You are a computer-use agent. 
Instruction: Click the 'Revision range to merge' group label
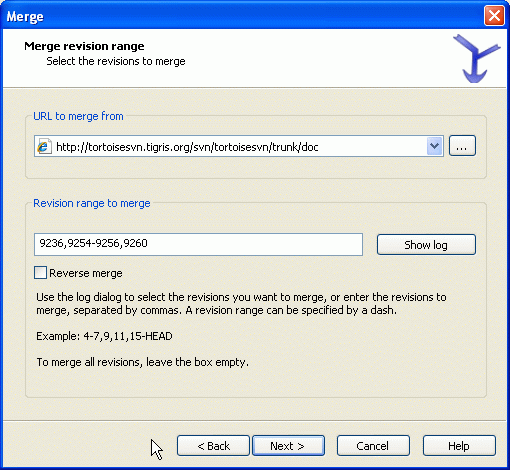92,203
